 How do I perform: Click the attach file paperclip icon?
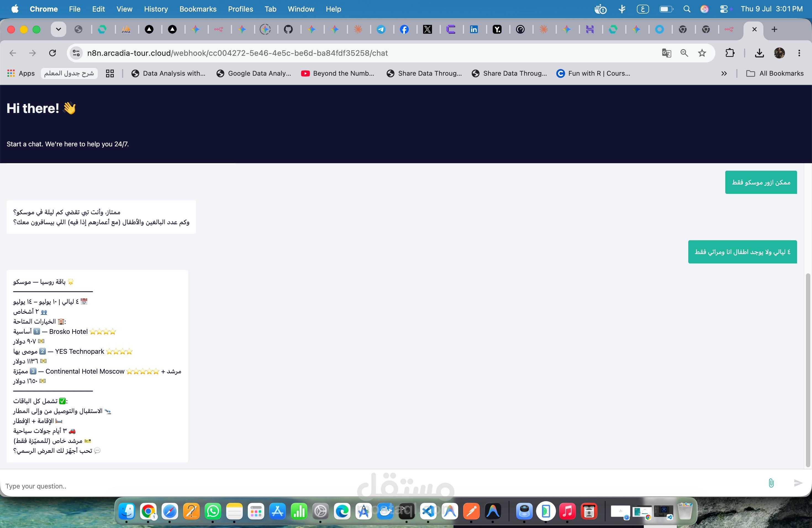[x=771, y=483]
